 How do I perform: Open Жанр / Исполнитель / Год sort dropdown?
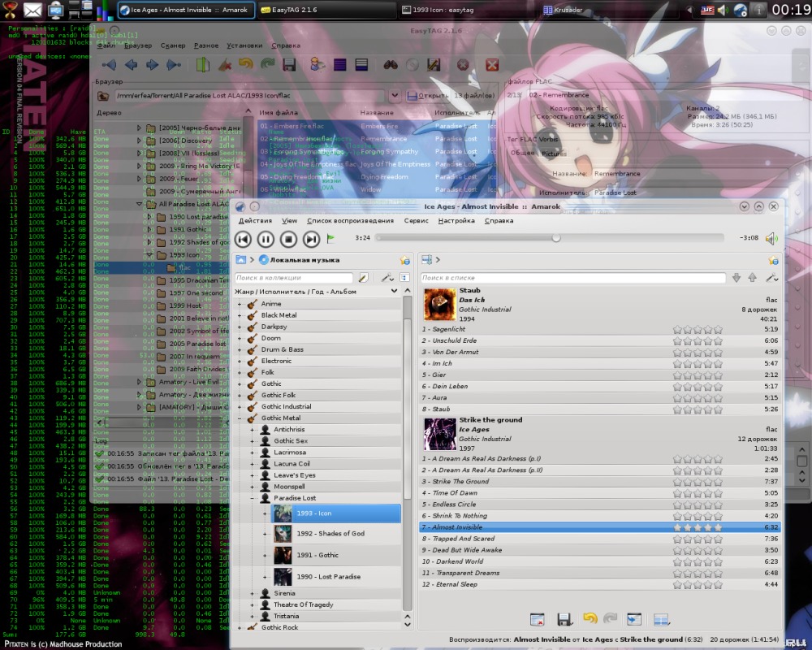click(x=315, y=292)
